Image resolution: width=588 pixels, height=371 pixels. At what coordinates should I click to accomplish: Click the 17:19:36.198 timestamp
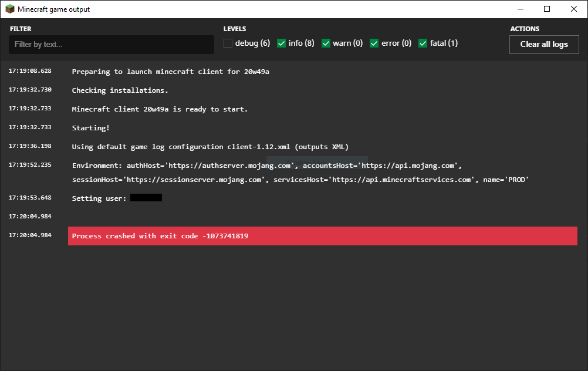point(30,146)
